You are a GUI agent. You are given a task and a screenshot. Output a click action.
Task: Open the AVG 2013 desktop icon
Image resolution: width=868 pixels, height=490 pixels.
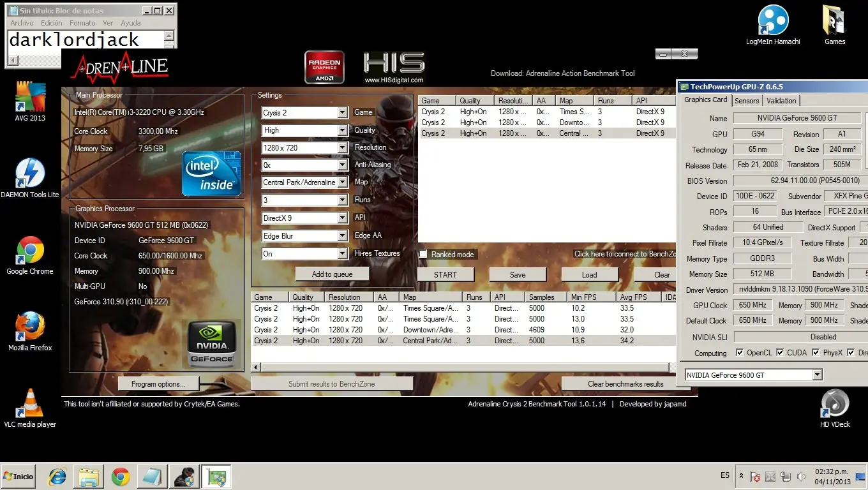point(30,101)
